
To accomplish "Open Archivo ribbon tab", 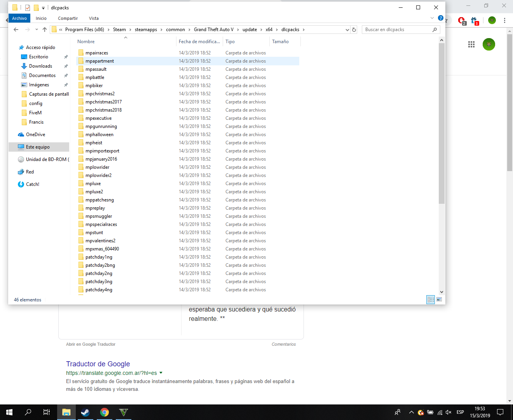I will point(19,18).
